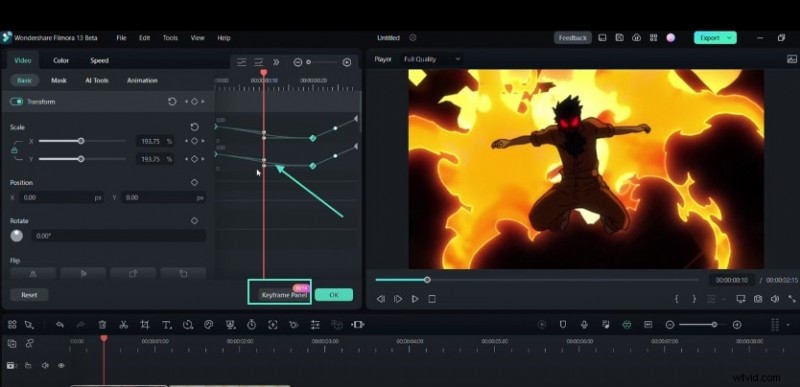This screenshot has width=800, height=387.
Task: Click the player progress bar handle
Action: (x=427, y=280)
